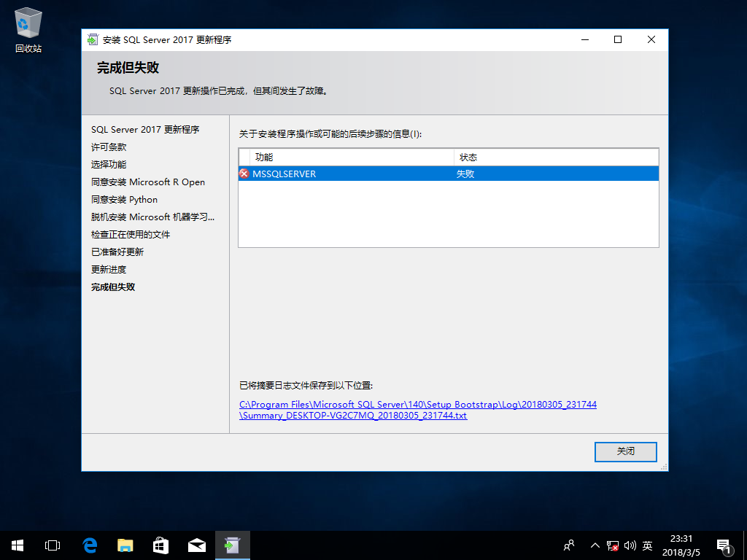Click the SQL Server setup title bar icon
This screenshot has height=560, width=747.
[93, 39]
